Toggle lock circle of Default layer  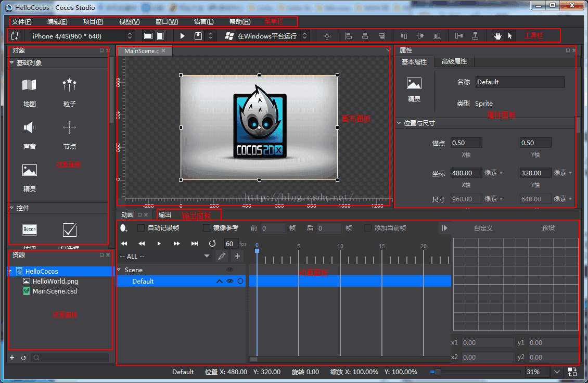240,281
